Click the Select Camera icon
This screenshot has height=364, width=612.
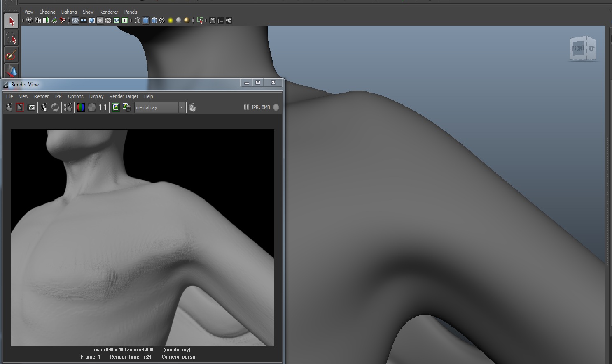click(30, 20)
